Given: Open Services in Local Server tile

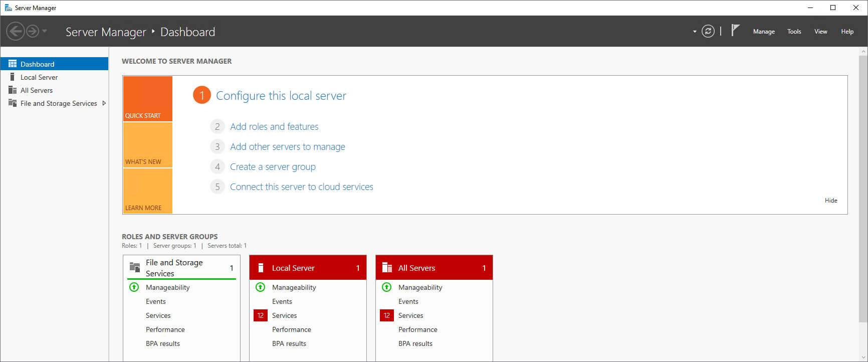Looking at the screenshot, I should click(x=284, y=315).
